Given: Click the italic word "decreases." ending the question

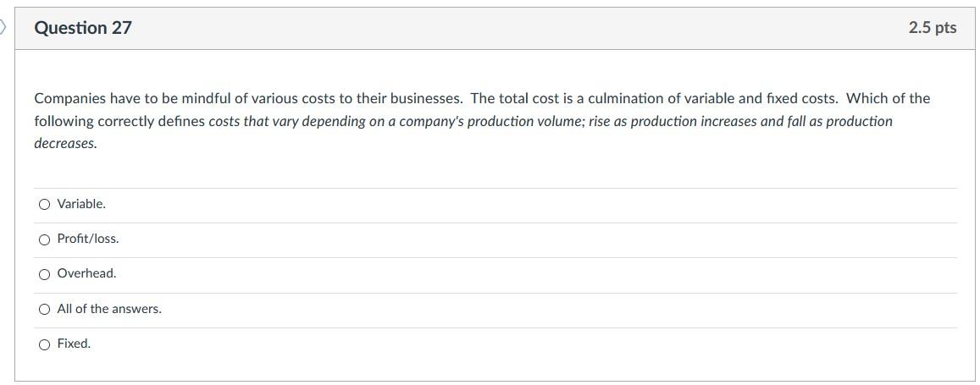Looking at the screenshot, I should pyautogui.click(x=65, y=144).
